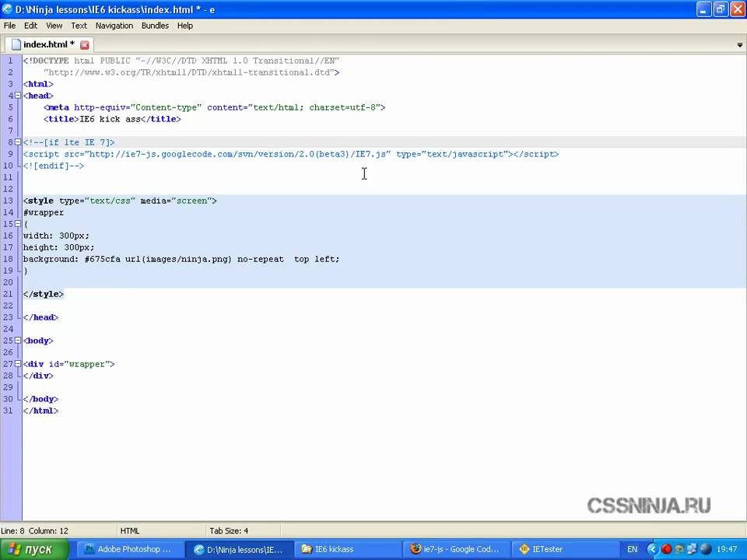Click the IETester icon in taskbar
The width and height of the screenshot is (747, 560).
pos(524,549)
